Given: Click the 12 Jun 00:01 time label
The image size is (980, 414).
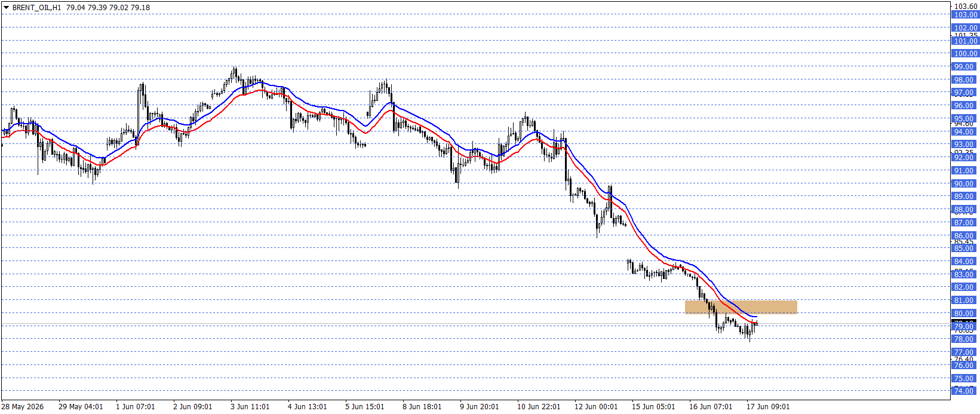Looking at the screenshot, I should tap(597, 407).
